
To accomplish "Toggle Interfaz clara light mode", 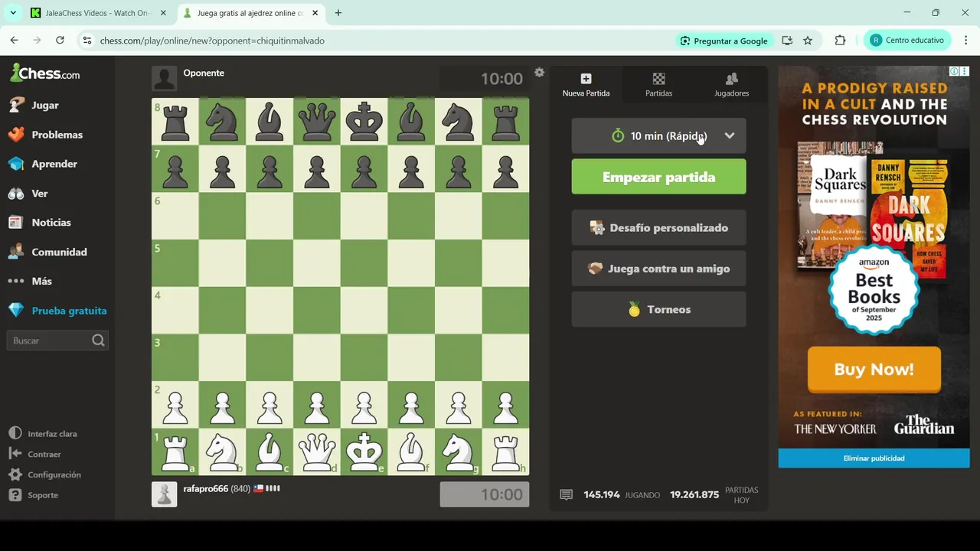I will coord(43,434).
